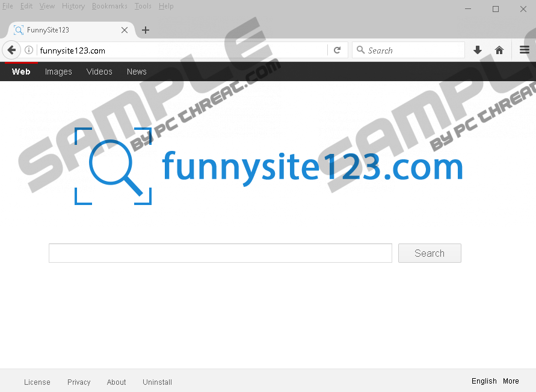Expand the More languages option
536x392 pixels.
click(x=511, y=381)
